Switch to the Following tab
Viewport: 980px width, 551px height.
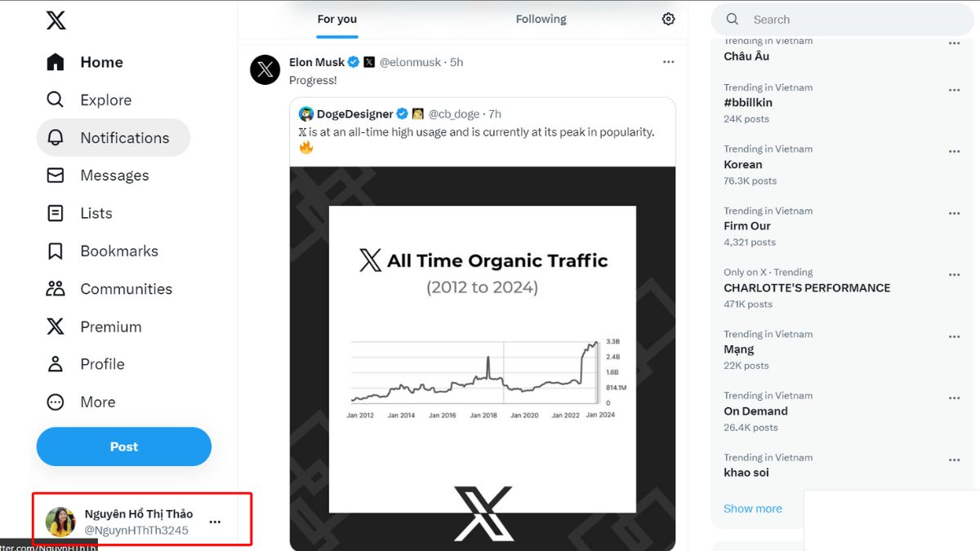pos(541,19)
